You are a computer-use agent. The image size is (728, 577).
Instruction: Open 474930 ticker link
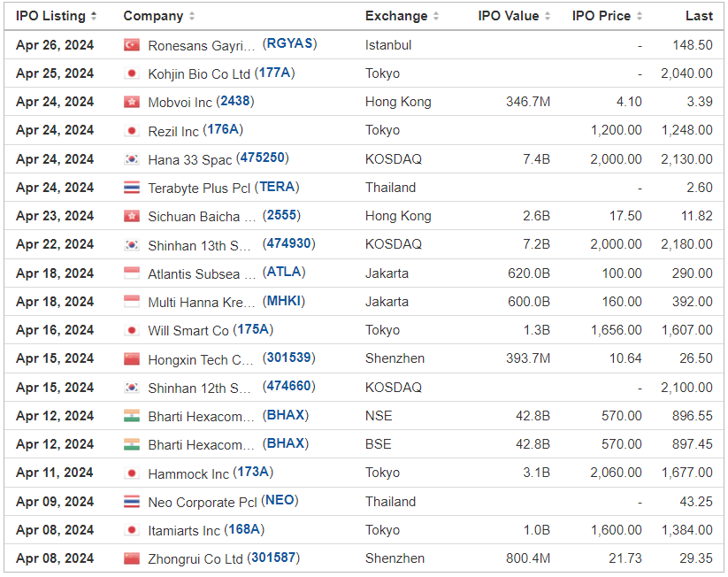pyautogui.click(x=288, y=244)
